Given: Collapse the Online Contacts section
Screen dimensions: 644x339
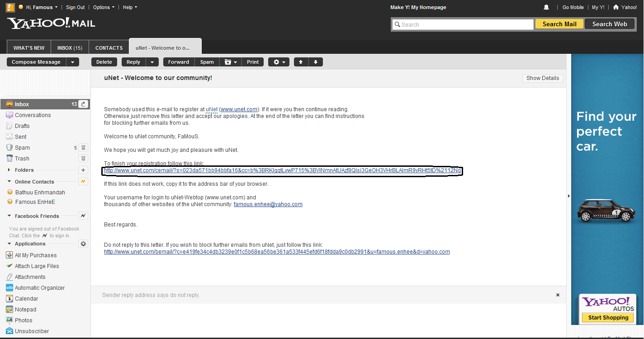Looking at the screenshot, I should pos(9,182).
